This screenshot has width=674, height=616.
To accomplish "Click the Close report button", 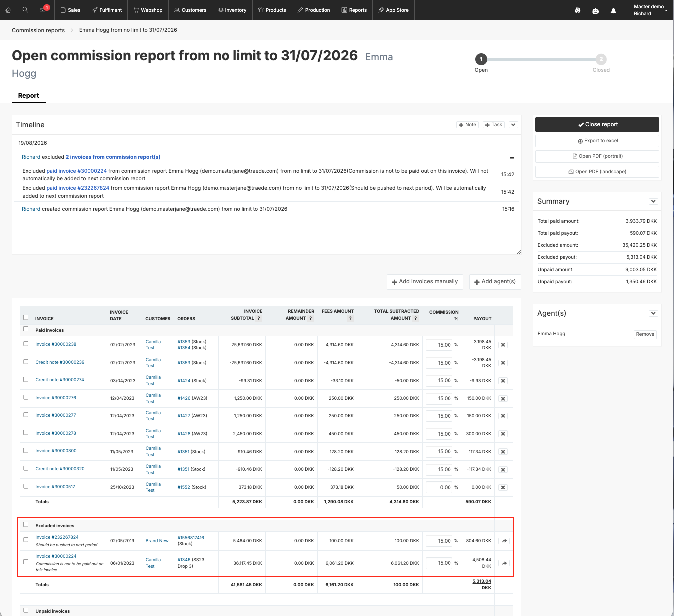I will pos(597,124).
